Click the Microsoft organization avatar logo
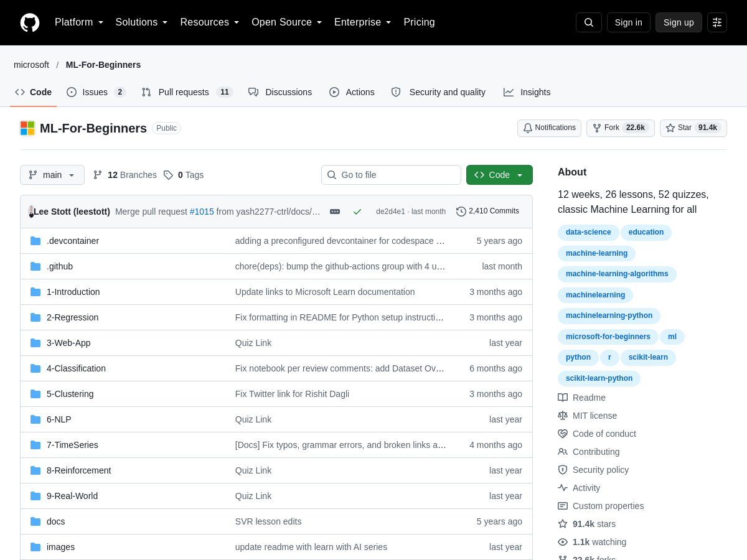The image size is (747, 560). pos(27,128)
